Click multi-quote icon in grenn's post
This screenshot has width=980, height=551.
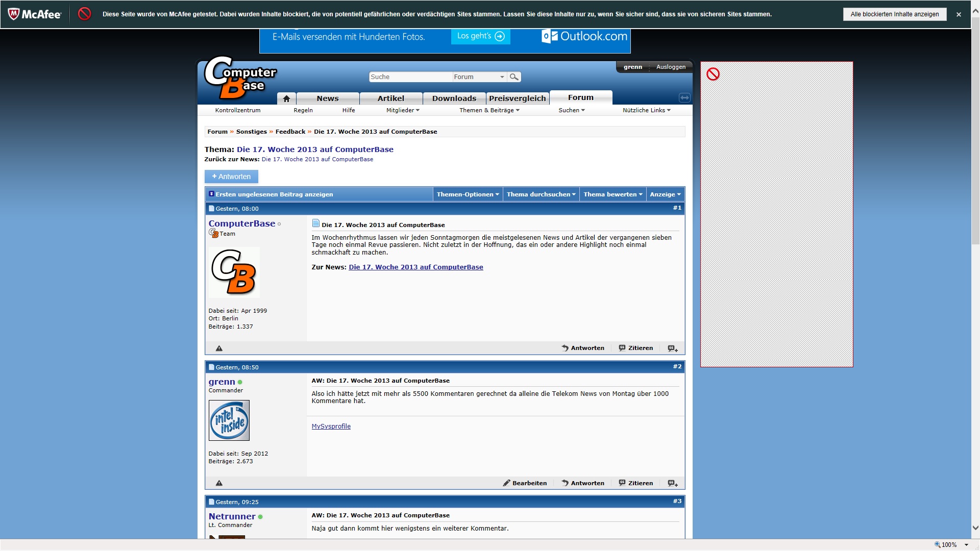click(x=673, y=483)
